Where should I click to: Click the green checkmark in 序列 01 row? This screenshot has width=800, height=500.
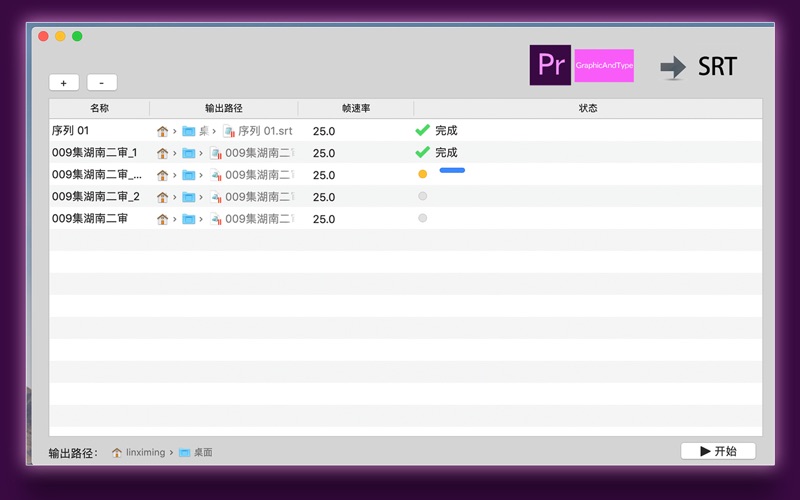(x=422, y=130)
